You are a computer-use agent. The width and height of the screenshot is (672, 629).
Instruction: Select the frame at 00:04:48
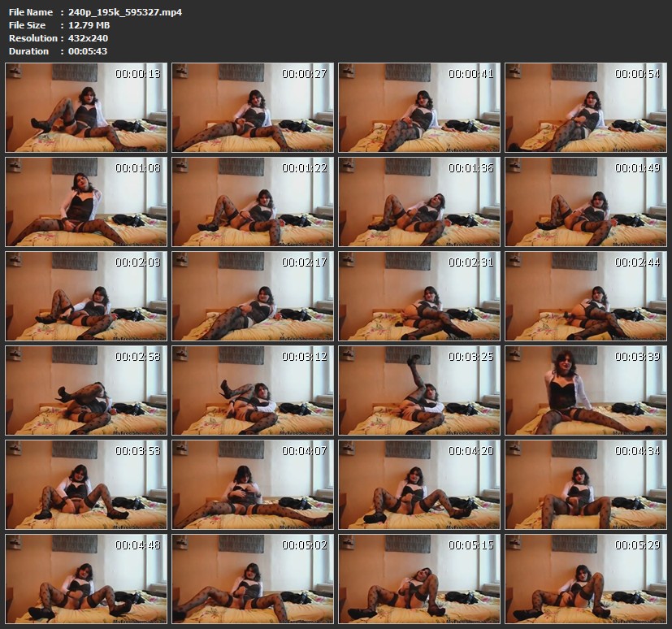[x=86, y=579]
